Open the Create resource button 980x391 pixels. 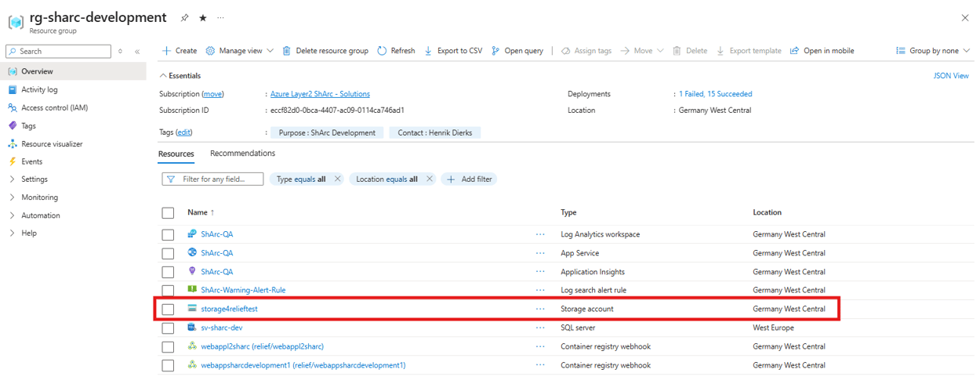(180, 51)
